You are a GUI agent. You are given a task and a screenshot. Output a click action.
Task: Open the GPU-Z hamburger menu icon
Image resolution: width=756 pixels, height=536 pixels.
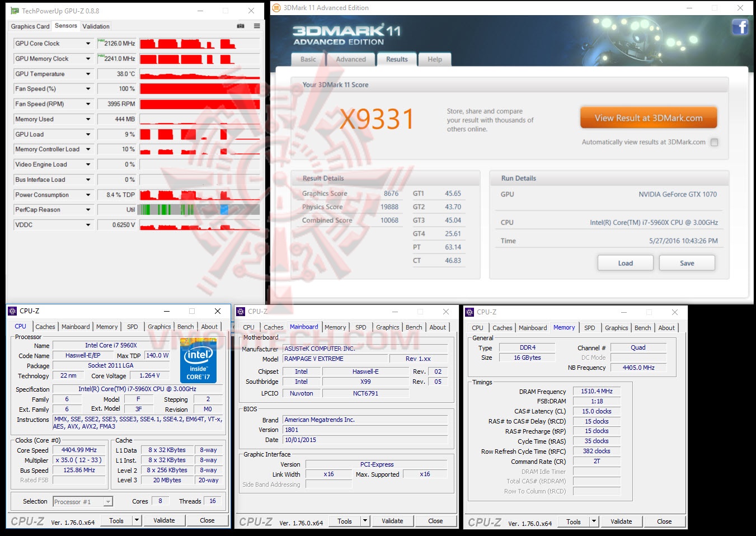pos(257,26)
